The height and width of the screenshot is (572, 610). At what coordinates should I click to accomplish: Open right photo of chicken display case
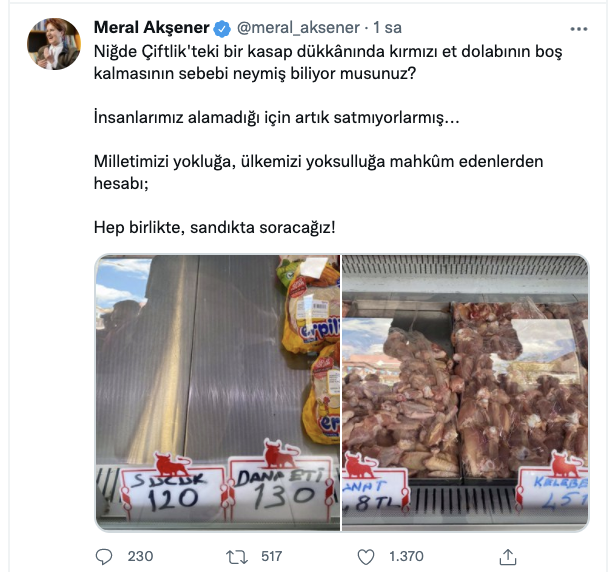465,393
